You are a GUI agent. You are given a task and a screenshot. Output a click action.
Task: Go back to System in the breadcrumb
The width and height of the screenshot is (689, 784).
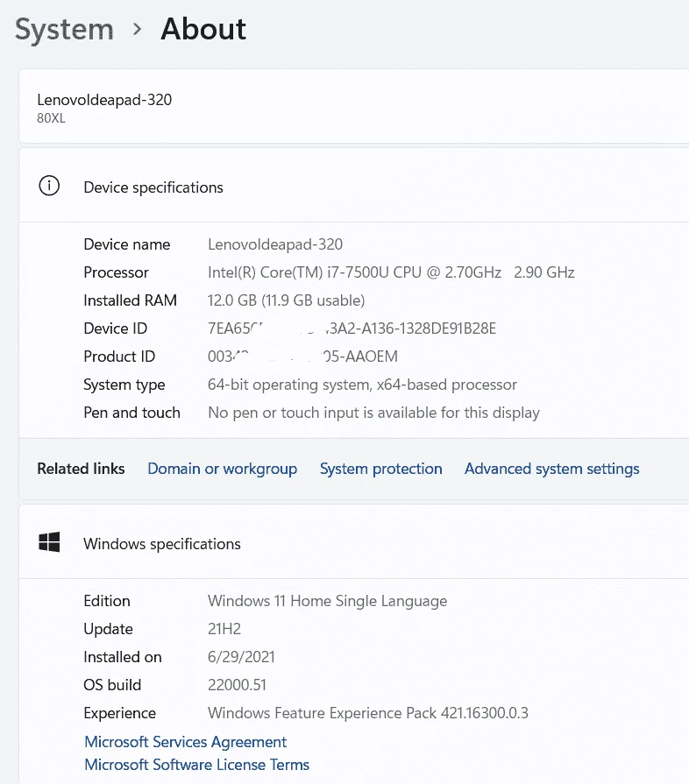click(x=64, y=30)
